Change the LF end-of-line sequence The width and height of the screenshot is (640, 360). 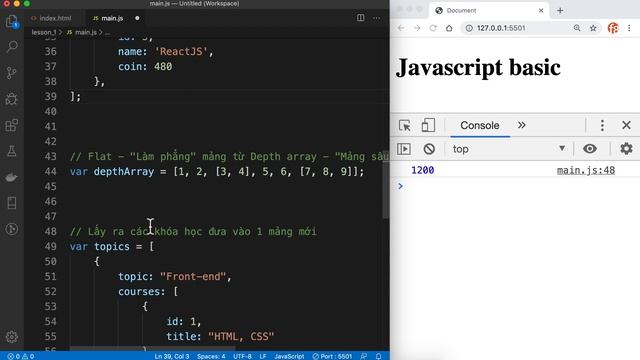[263, 356]
